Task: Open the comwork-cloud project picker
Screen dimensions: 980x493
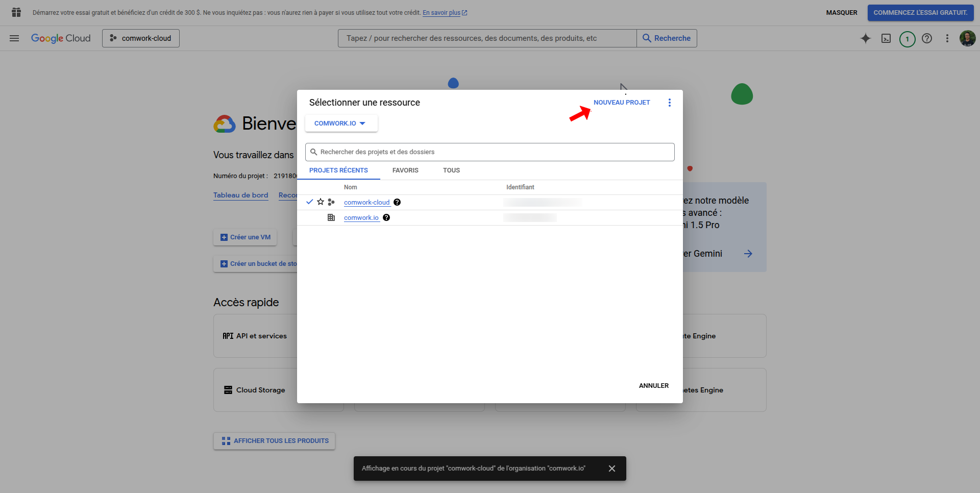Action: point(141,38)
